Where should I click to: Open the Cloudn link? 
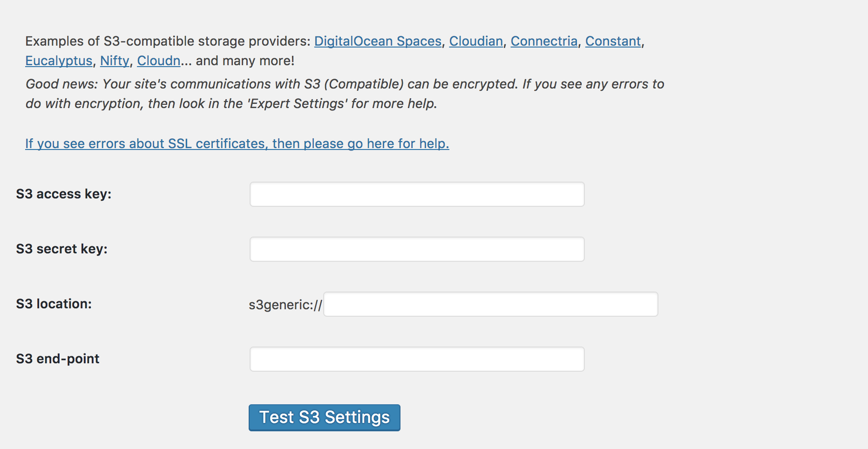pos(159,61)
